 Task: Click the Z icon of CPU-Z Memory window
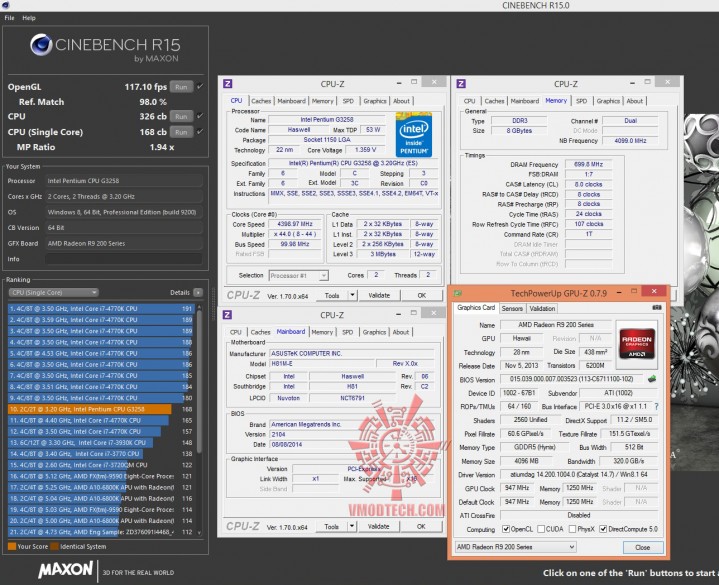coord(461,83)
